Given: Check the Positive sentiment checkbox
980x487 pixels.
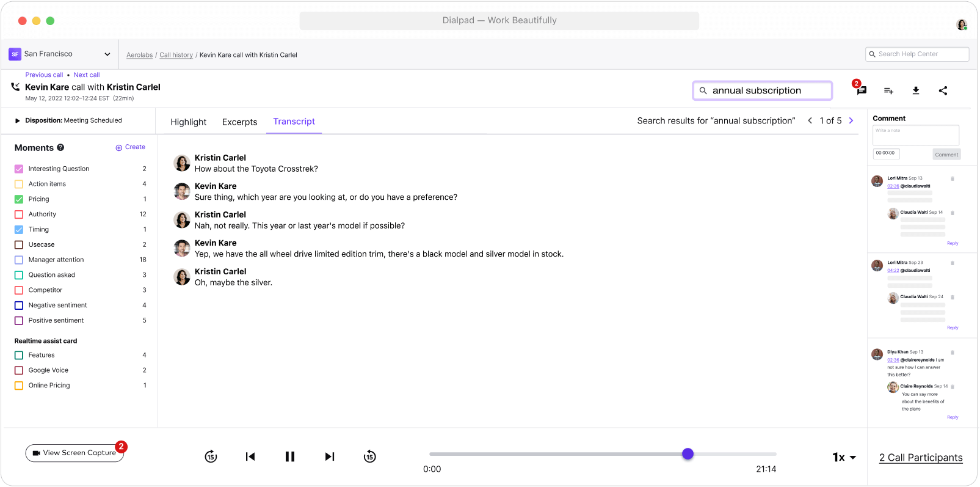Looking at the screenshot, I should click(19, 320).
